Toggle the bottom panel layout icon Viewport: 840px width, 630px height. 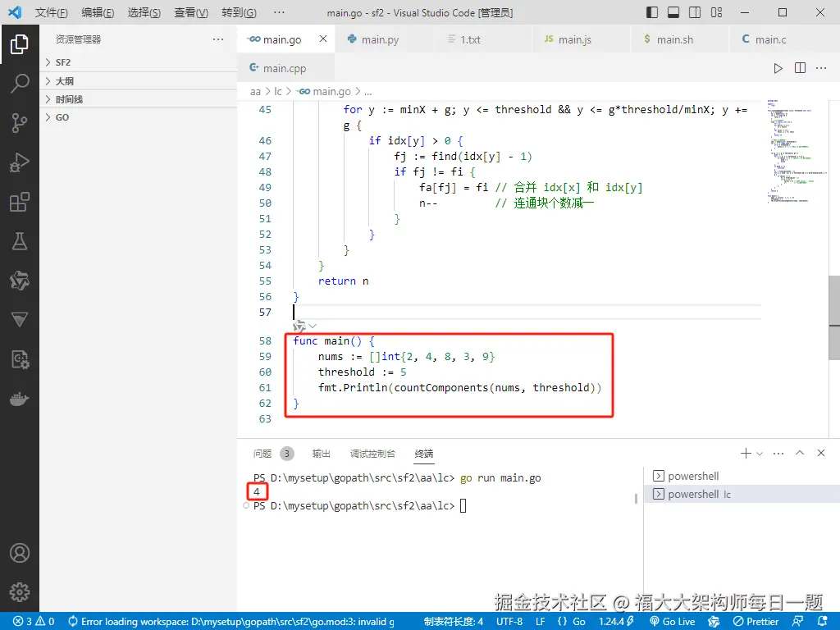pyautogui.click(x=673, y=12)
